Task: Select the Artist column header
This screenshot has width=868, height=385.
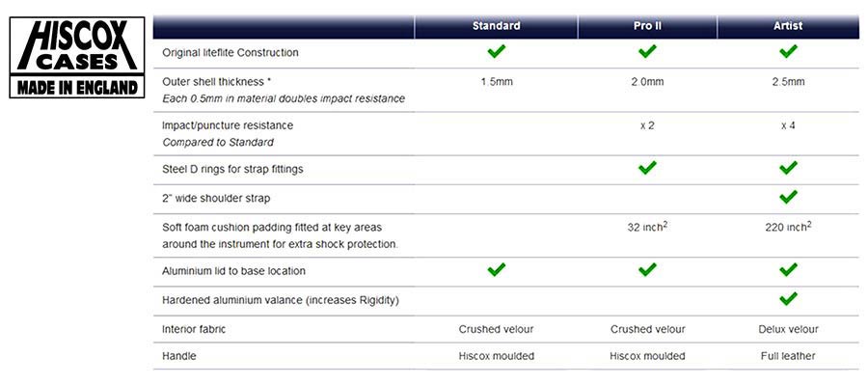Action: (x=788, y=26)
